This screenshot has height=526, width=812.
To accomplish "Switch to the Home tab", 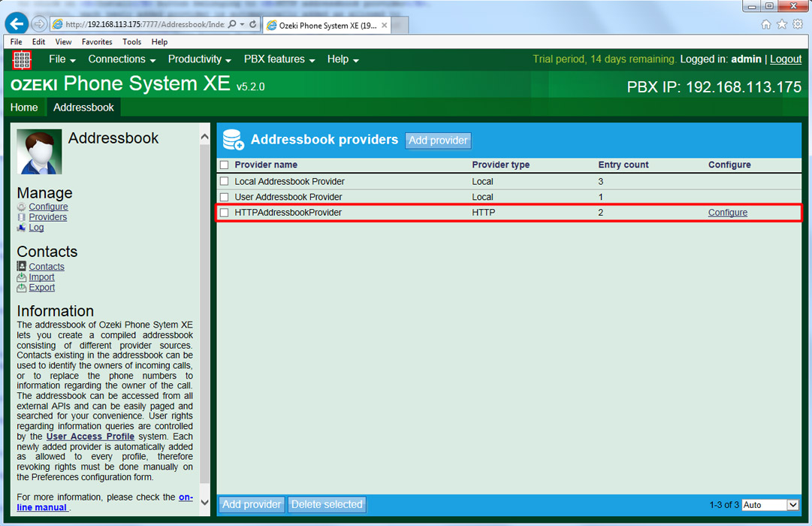I will [x=24, y=107].
